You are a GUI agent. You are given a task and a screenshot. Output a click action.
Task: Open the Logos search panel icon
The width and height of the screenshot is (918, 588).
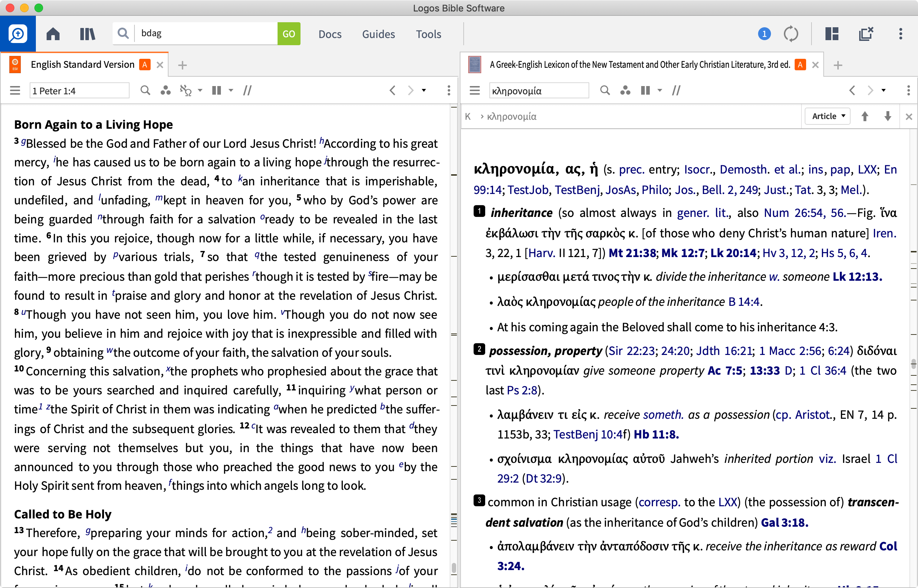18,34
